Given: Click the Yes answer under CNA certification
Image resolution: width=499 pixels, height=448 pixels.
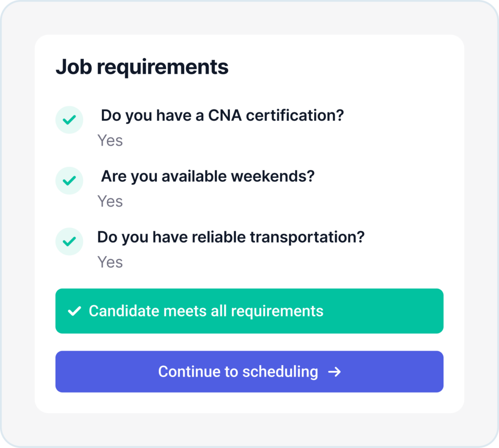Looking at the screenshot, I should [110, 141].
